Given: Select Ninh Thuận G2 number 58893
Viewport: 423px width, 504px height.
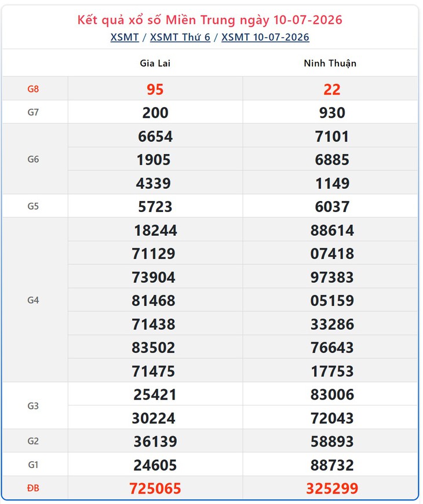Looking at the screenshot, I should pos(332,441).
